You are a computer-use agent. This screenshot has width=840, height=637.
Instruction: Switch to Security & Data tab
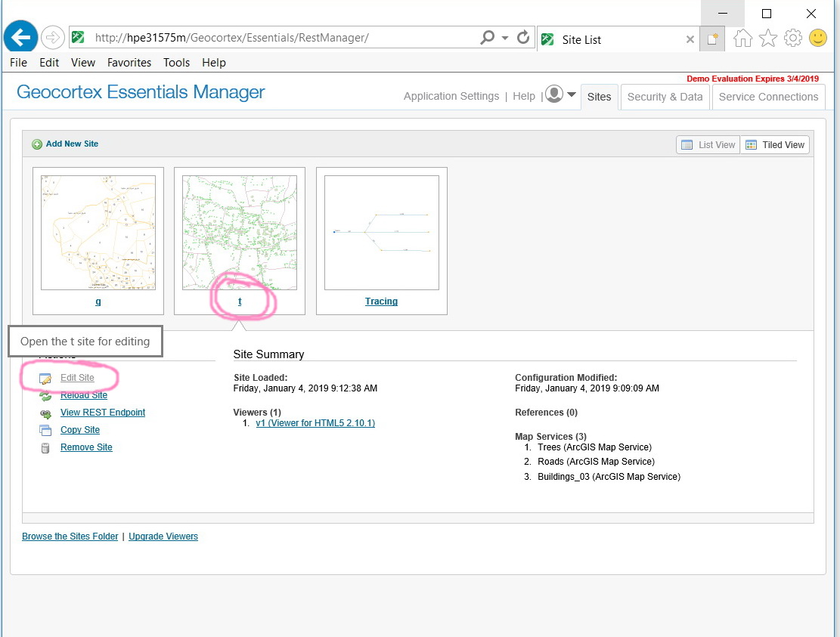665,97
